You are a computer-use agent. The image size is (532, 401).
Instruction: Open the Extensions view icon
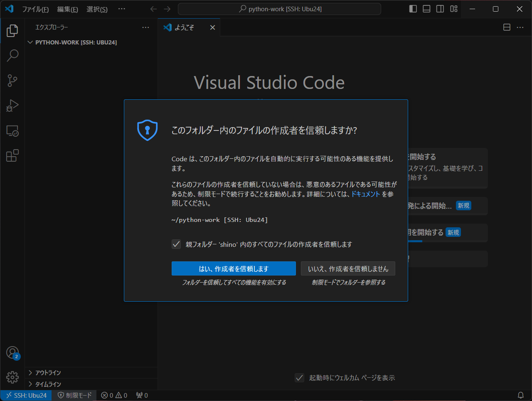click(12, 156)
